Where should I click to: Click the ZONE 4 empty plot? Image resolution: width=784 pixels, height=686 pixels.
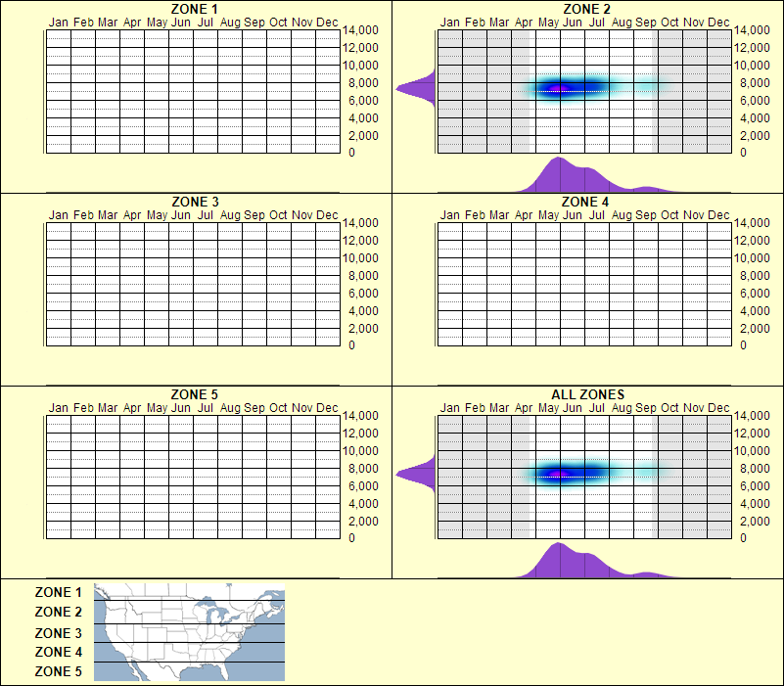582,284
